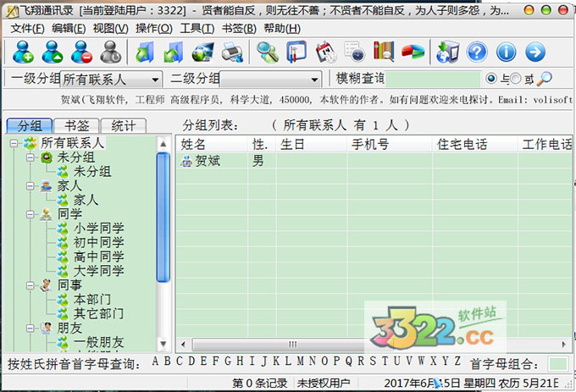Select 小学同学 in the group tree

[98, 229]
